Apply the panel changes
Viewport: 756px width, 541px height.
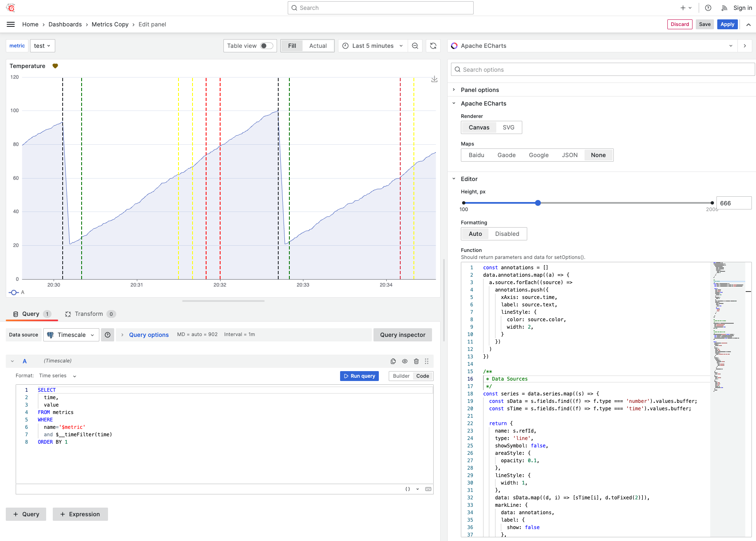(x=727, y=24)
